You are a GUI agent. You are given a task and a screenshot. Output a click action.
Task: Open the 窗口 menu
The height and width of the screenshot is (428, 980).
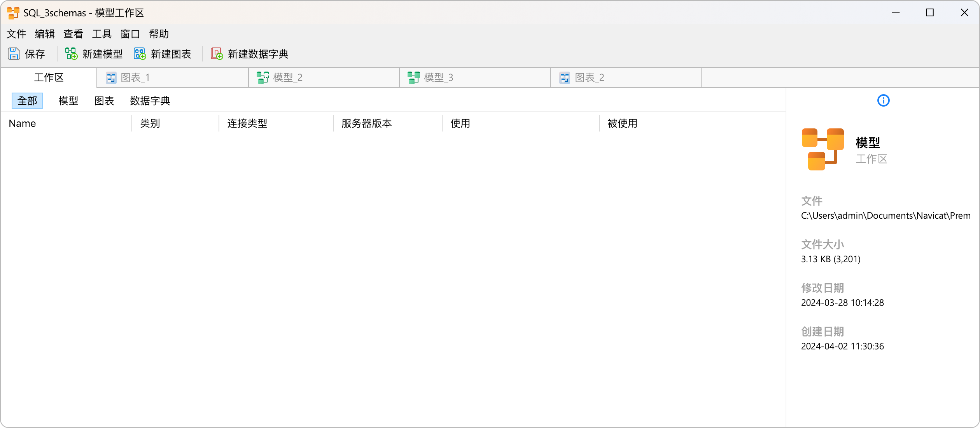[130, 34]
